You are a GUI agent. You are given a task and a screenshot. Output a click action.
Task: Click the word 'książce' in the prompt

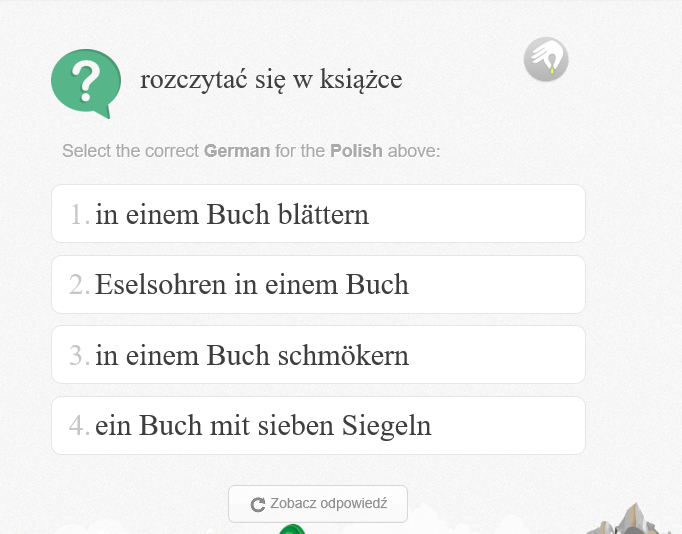(361, 80)
